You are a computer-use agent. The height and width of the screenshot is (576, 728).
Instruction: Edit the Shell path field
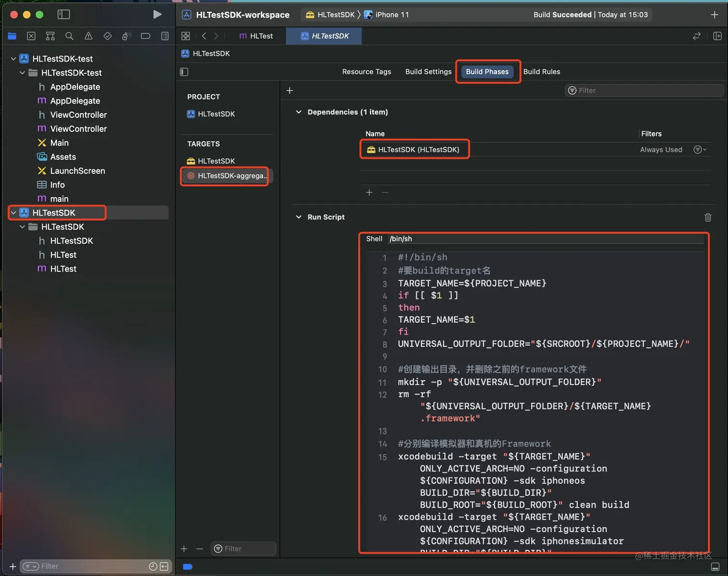tap(546, 239)
